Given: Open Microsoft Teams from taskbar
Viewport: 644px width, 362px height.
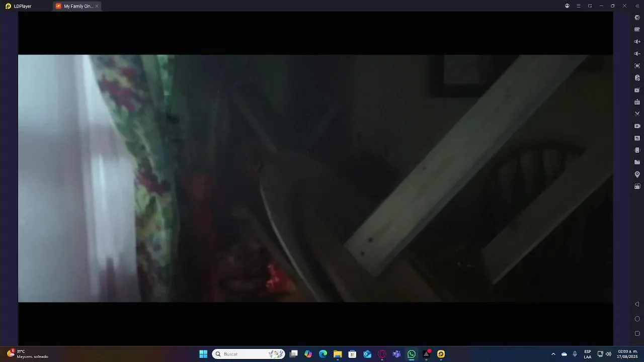Looking at the screenshot, I should click(396, 354).
